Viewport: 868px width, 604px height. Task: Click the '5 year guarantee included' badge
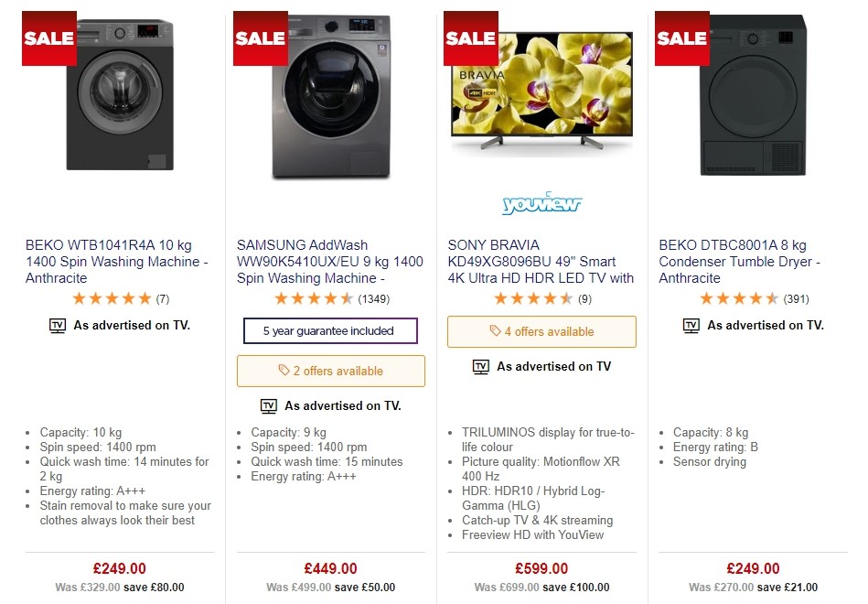330,330
